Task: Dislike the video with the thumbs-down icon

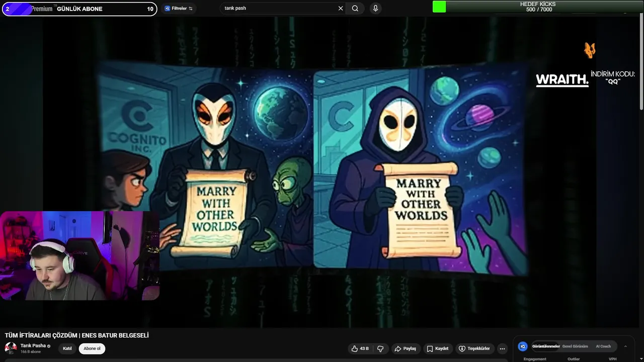Action: click(x=380, y=348)
